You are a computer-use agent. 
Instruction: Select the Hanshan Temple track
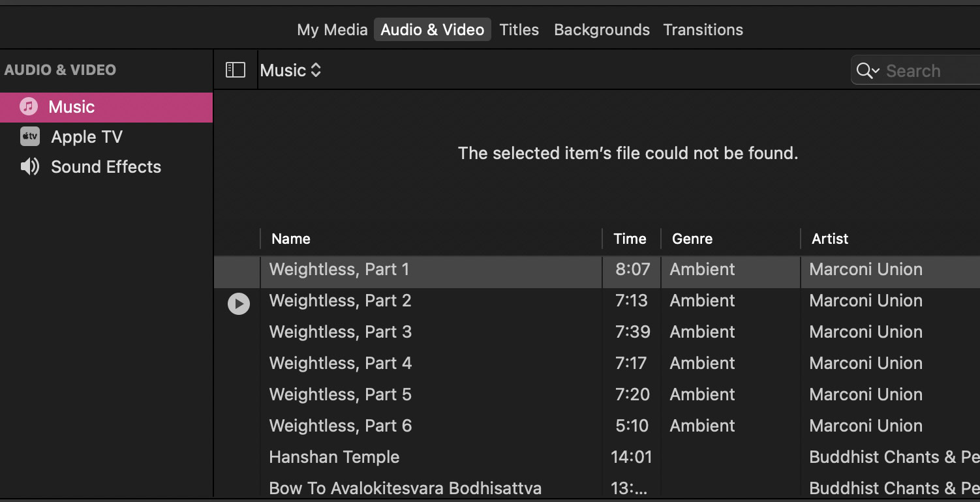pos(334,457)
